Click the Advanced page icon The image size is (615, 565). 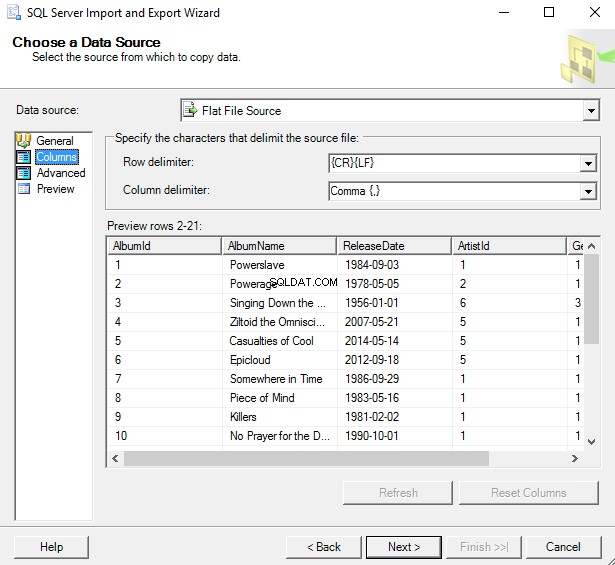point(24,173)
